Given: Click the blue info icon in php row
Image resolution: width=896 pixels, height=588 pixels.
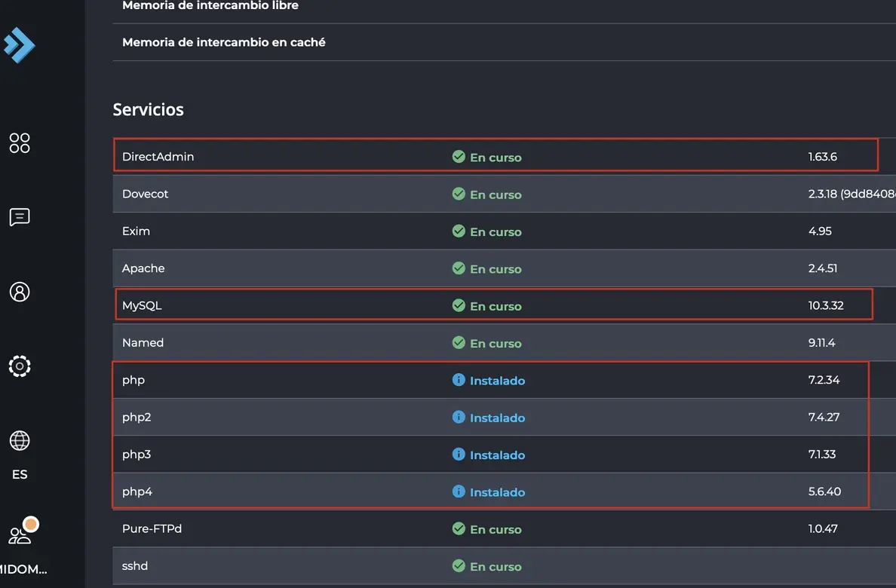Looking at the screenshot, I should pyautogui.click(x=459, y=379).
